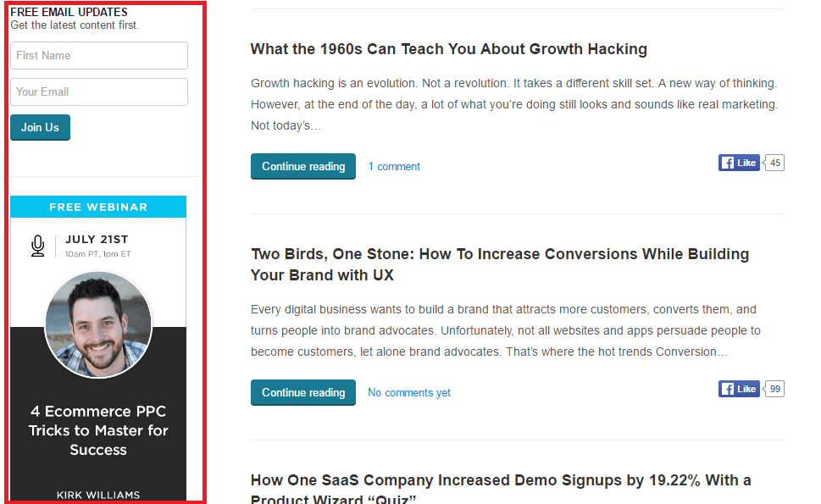Continue reading the Two Birds article
The width and height of the screenshot is (821, 504).
pyautogui.click(x=303, y=392)
